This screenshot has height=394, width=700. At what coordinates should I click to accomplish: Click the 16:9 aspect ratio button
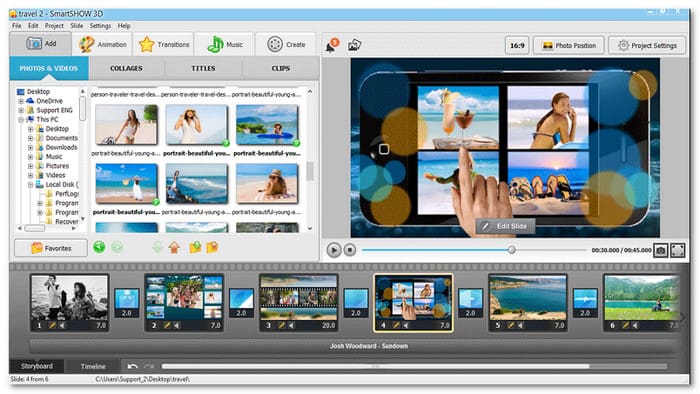tap(517, 46)
